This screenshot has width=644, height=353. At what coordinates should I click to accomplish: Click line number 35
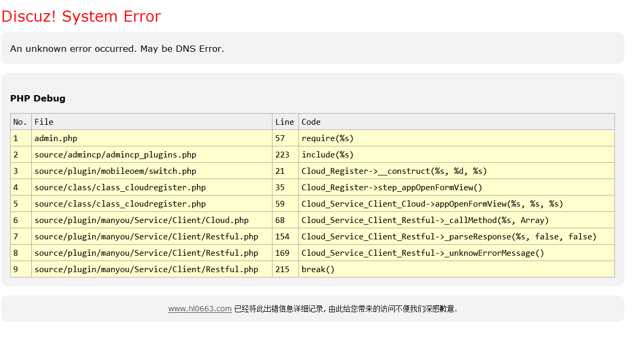pos(286,188)
